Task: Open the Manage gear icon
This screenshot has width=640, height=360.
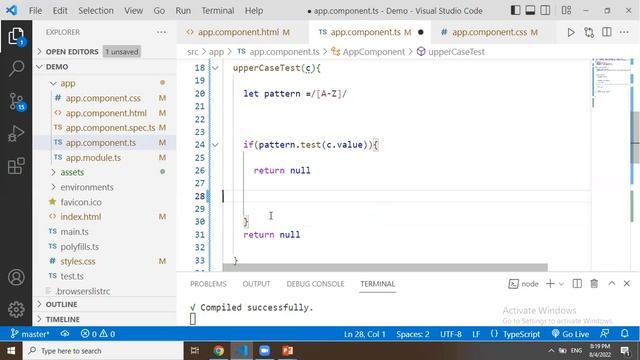Action: point(16,309)
